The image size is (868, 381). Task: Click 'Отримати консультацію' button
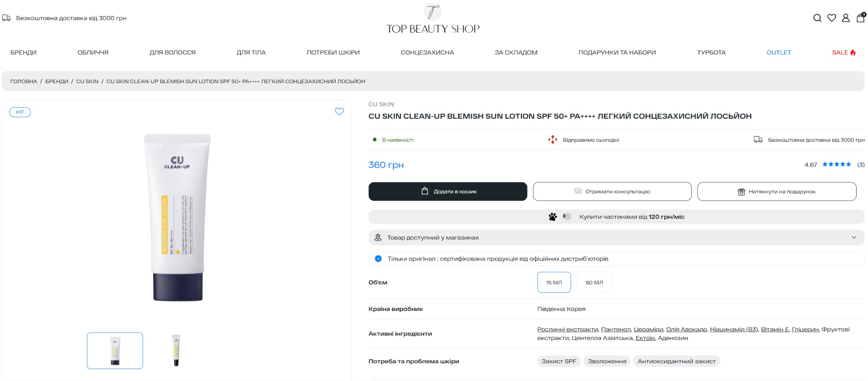[x=612, y=191]
